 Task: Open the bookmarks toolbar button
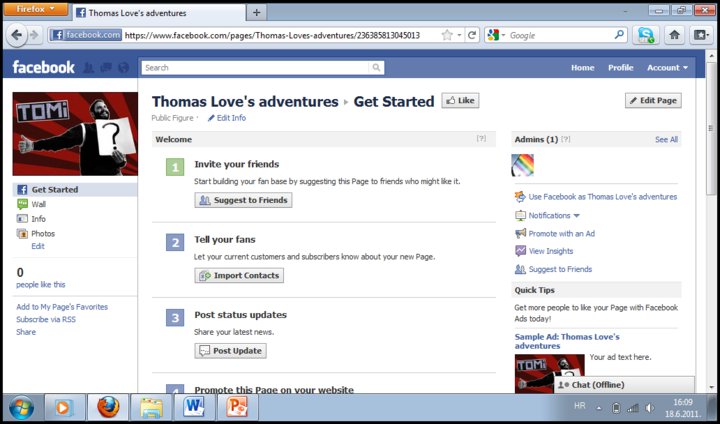[701, 35]
